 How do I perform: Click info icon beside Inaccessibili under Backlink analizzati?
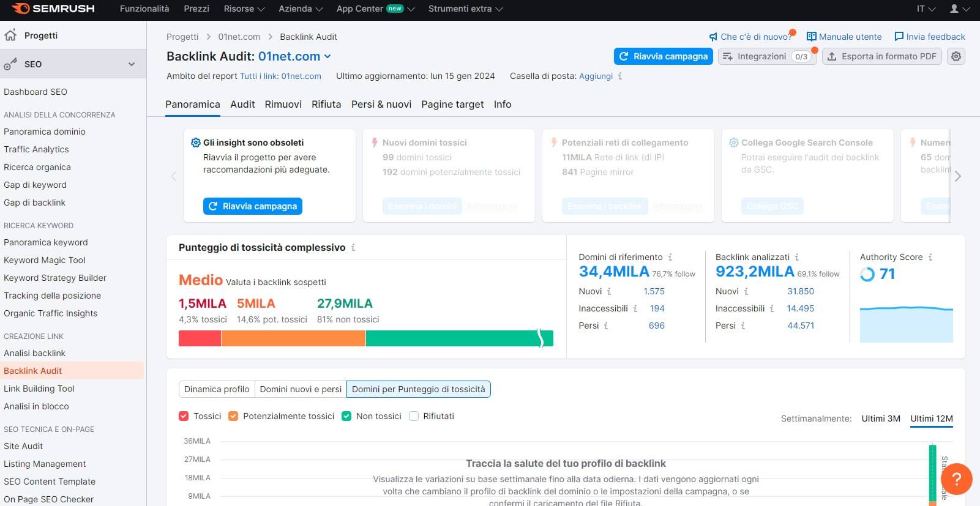tap(772, 308)
